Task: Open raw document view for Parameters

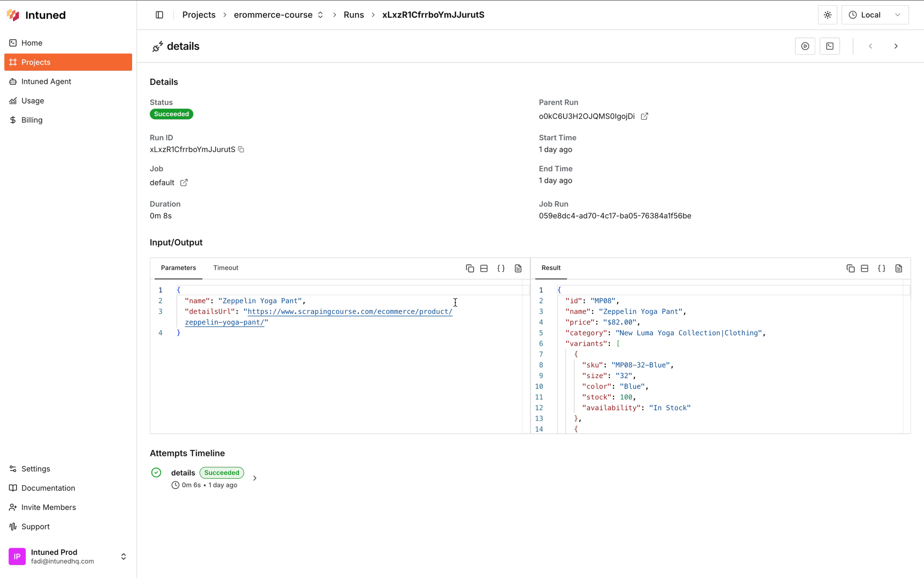Action: pos(518,268)
